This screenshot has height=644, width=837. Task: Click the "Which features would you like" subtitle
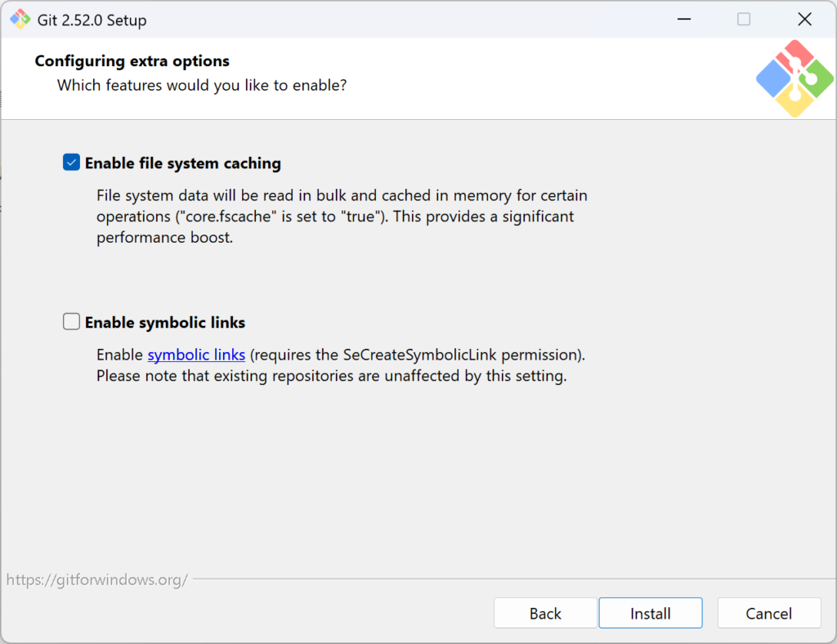click(x=201, y=85)
